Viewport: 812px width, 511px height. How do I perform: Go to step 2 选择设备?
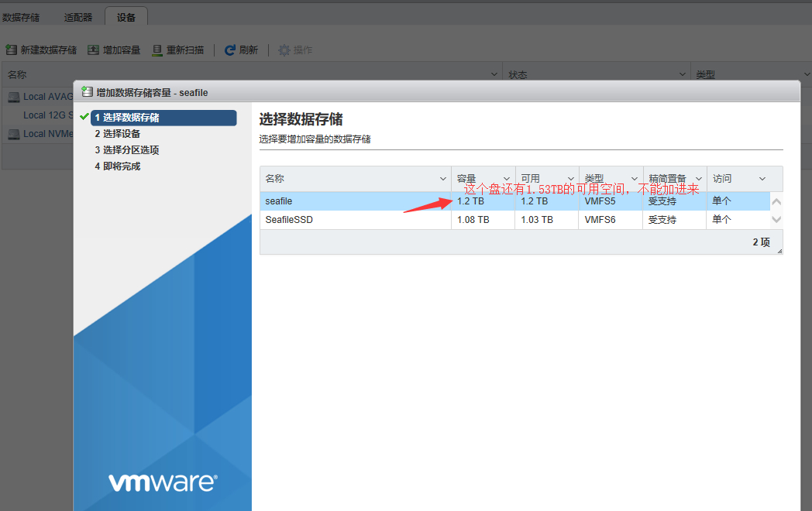[x=118, y=134]
